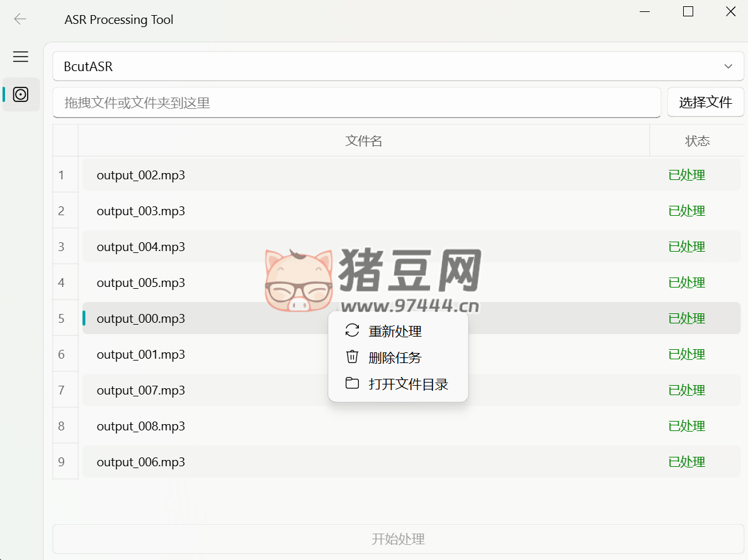This screenshot has width=748, height=560.
Task: Select the ASR task sidebar icon
Action: click(21, 94)
